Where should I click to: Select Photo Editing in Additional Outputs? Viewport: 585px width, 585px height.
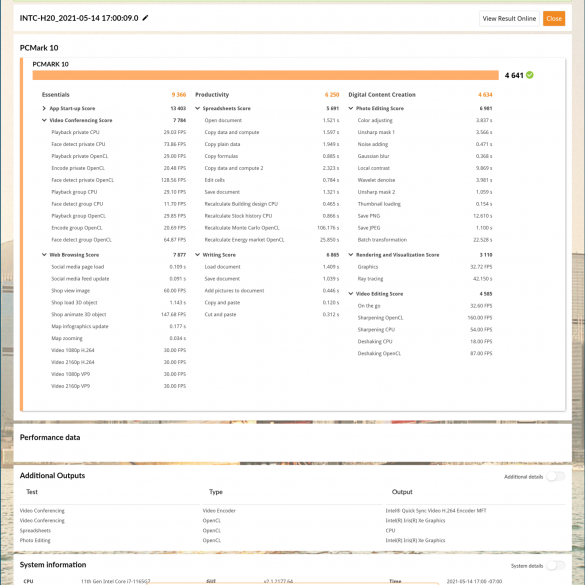35,540
